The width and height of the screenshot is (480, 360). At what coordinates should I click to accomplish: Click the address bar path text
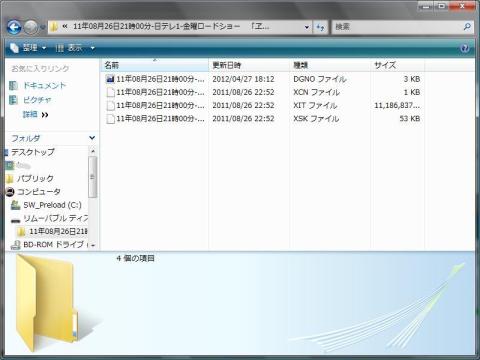point(171,27)
